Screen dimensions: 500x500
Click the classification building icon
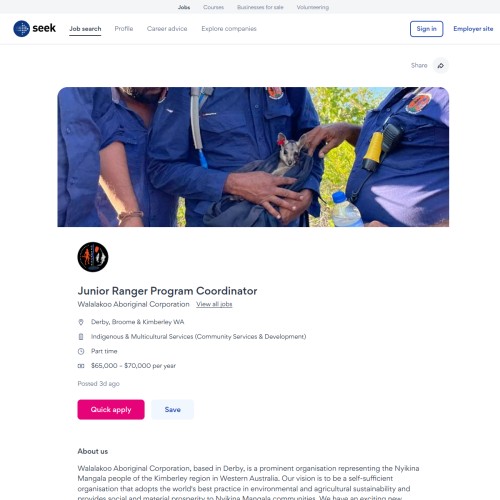click(x=81, y=337)
